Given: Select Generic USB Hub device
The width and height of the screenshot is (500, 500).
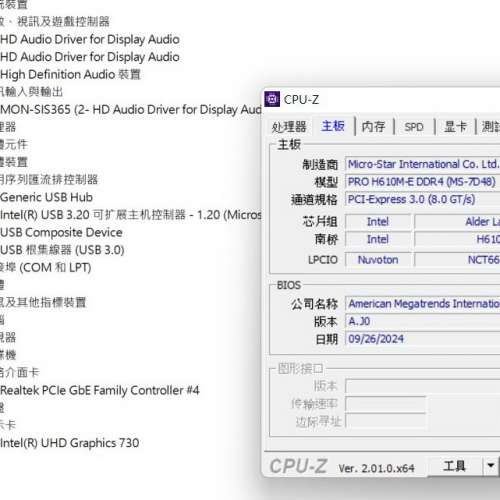Looking at the screenshot, I should coord(46,197).
